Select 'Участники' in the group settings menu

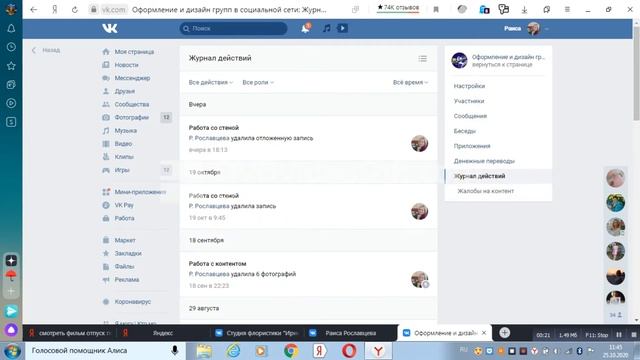tap(469, 101)
